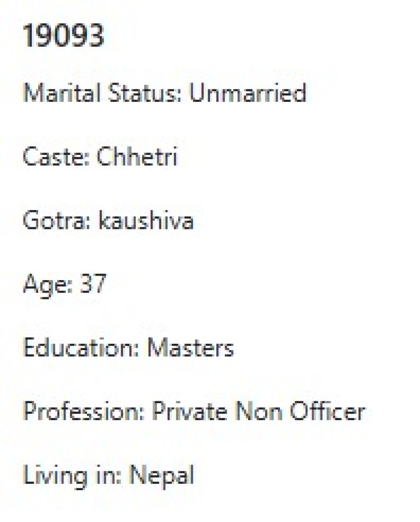
Task: Click the final digit 3 of ID 19093
Action: 96,36
